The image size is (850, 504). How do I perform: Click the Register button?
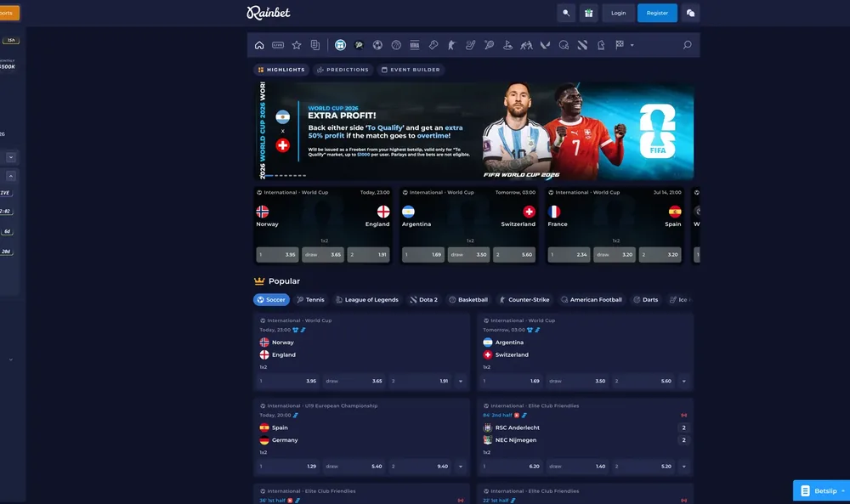tap(657, 13)
